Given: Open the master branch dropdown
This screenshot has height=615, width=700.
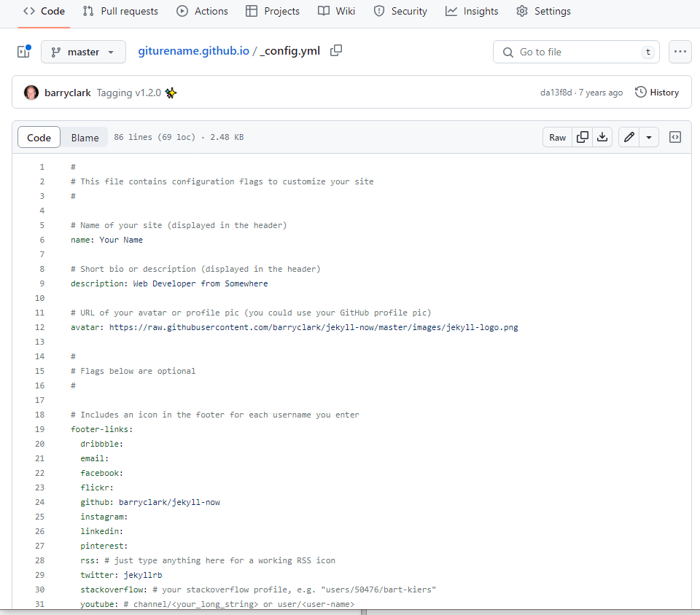Looking at the screenshot, I should (x=83, y=52).
